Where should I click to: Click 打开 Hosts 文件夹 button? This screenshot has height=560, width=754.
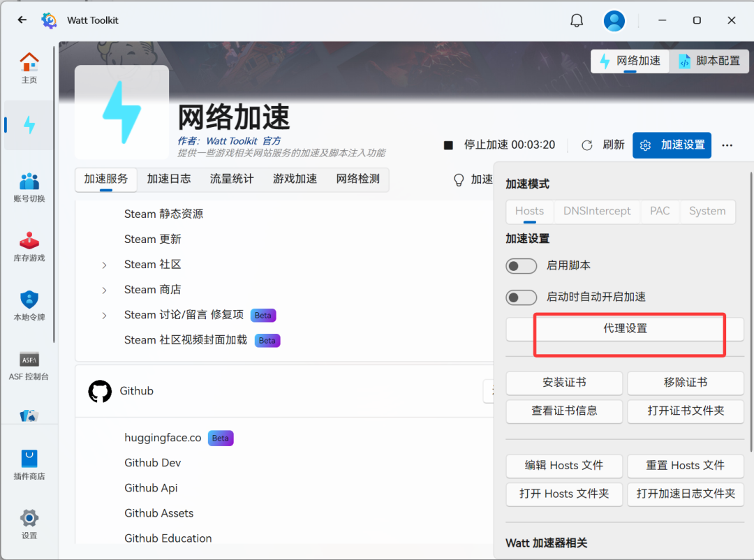[x=564, y=494]
